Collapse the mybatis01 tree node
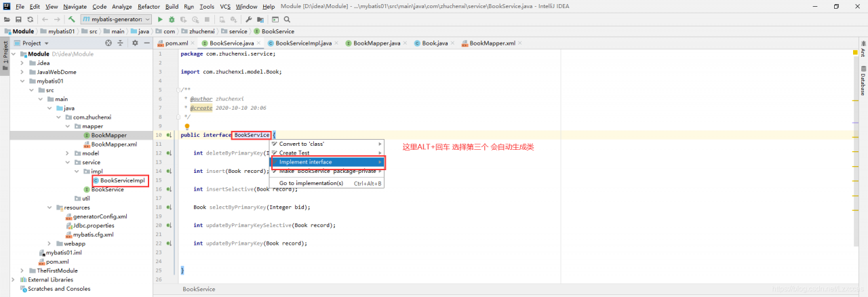This screenshot has width=868, height=297. pos(23,81)
